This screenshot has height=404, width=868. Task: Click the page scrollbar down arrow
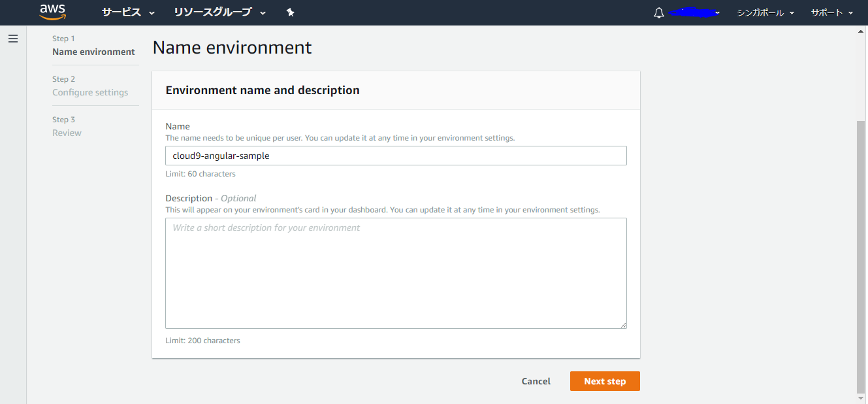861,398
